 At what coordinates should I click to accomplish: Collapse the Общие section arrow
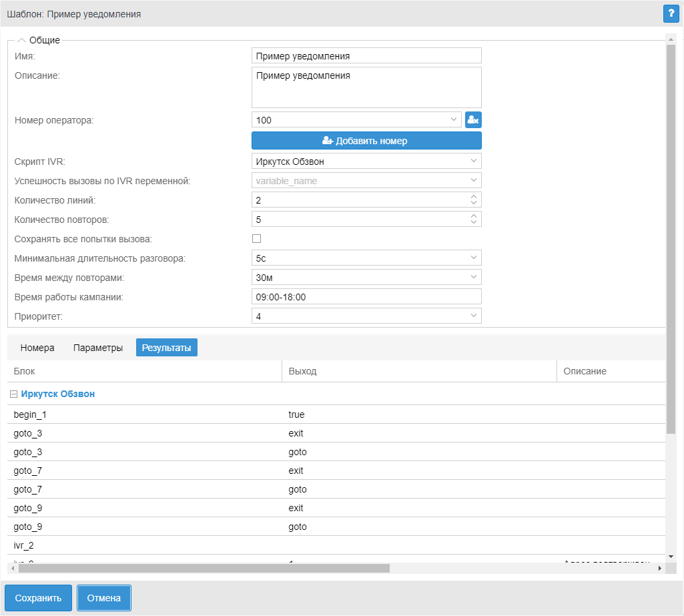[x=21, y=40]
